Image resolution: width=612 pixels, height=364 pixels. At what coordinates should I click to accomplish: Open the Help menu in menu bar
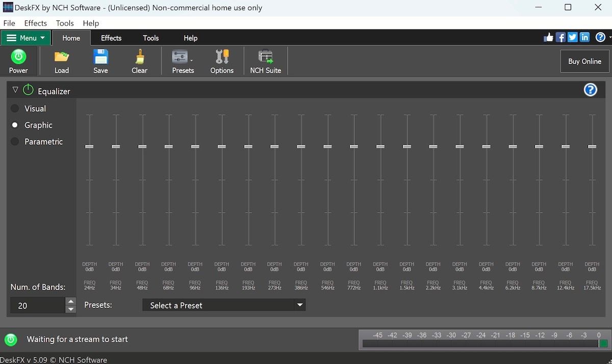pyautogui.click(x=91, y=23)
